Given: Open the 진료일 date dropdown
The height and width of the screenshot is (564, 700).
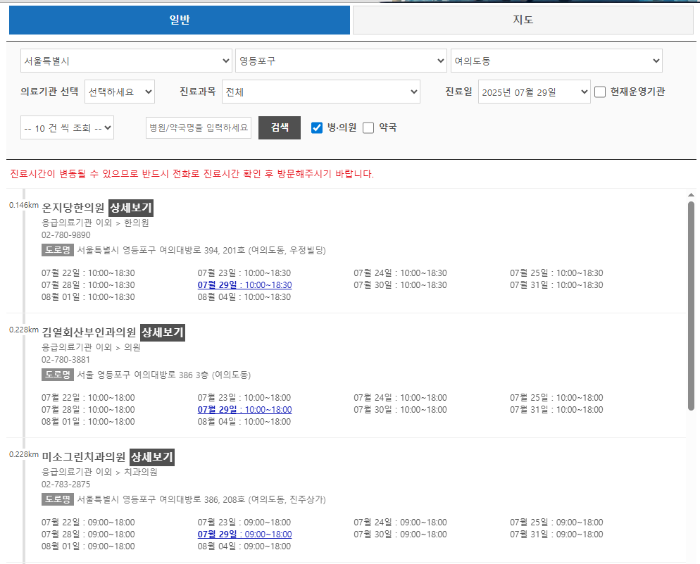Looking at the screenshot, I should [x=534, y=92].
